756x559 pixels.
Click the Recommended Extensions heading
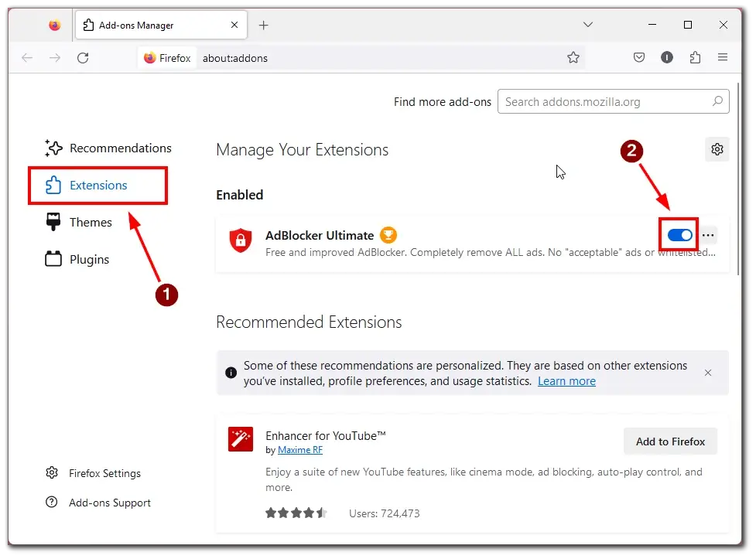[309, 322]
